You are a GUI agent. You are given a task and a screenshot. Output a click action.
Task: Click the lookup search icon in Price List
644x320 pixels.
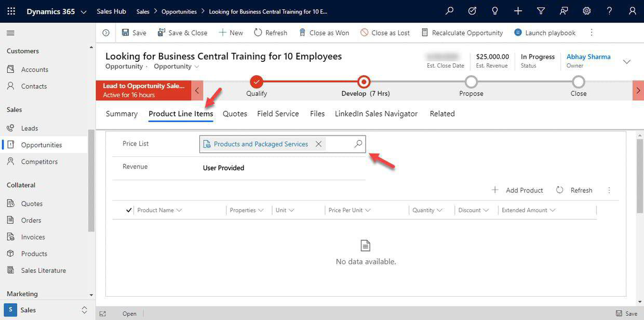[358, 144]
